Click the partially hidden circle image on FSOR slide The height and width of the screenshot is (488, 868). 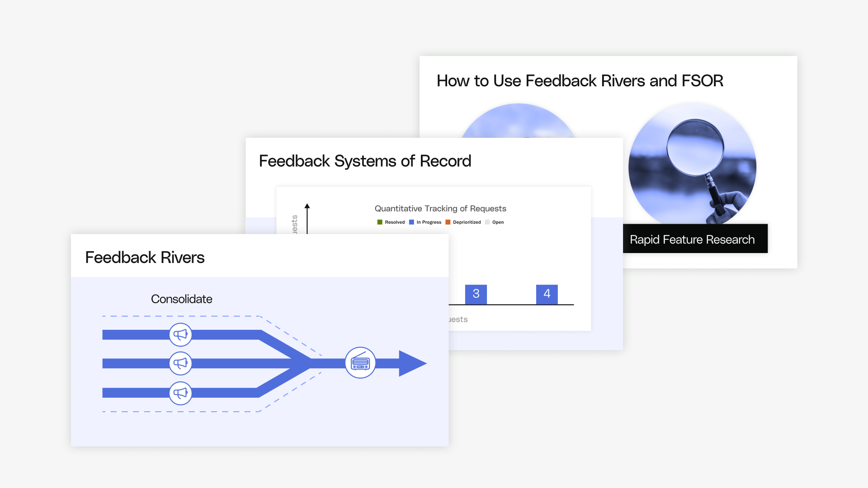click(x=519, y=122)
